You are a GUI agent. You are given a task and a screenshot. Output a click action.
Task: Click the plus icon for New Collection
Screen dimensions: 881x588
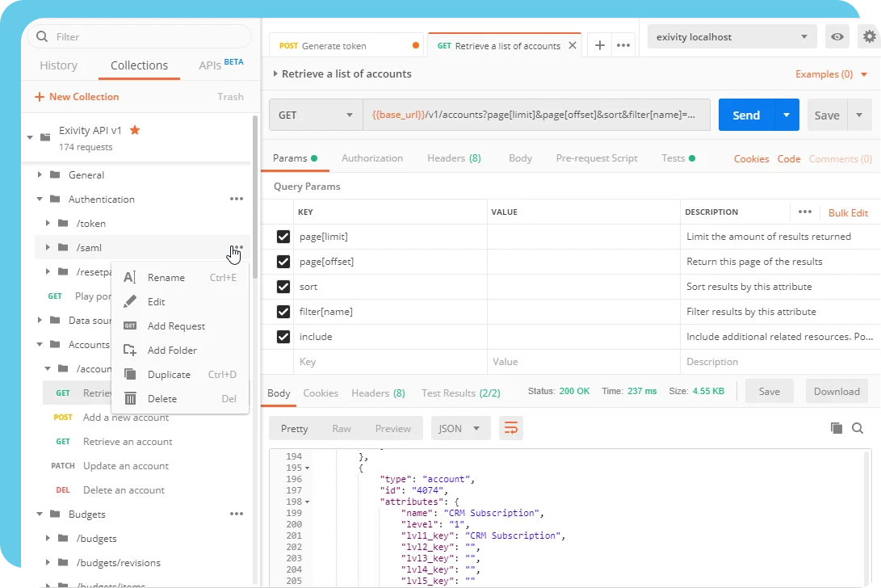40,97
